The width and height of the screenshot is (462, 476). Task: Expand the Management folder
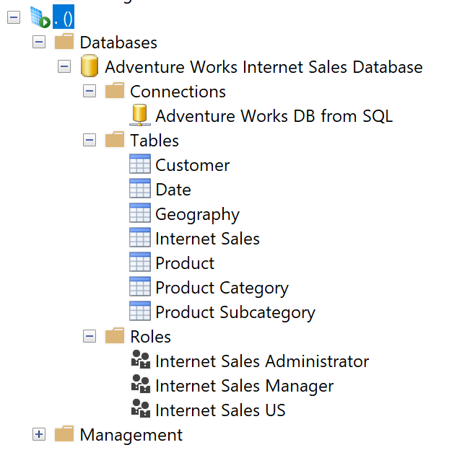39,435
